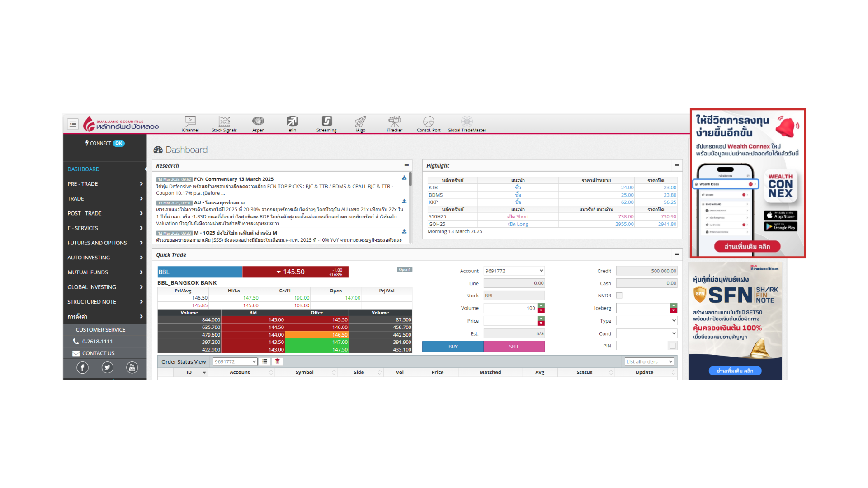This screenshot has width=868, height=488.
Task: Sort orders by the Symbol column
Action: click(x=306, y=372)
